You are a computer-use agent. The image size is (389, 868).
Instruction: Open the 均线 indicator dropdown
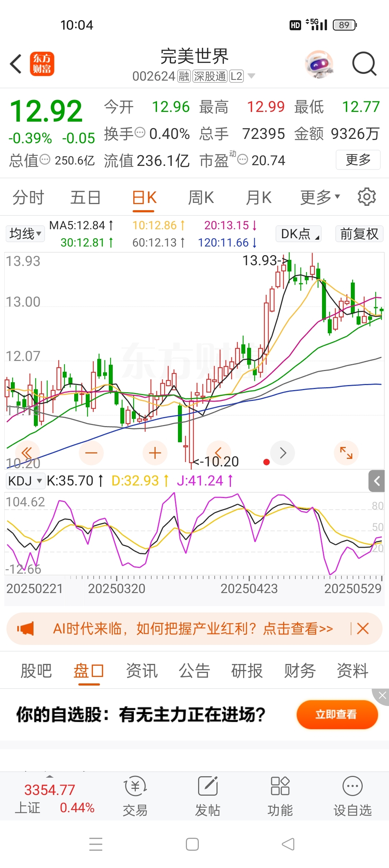[25, 234]
